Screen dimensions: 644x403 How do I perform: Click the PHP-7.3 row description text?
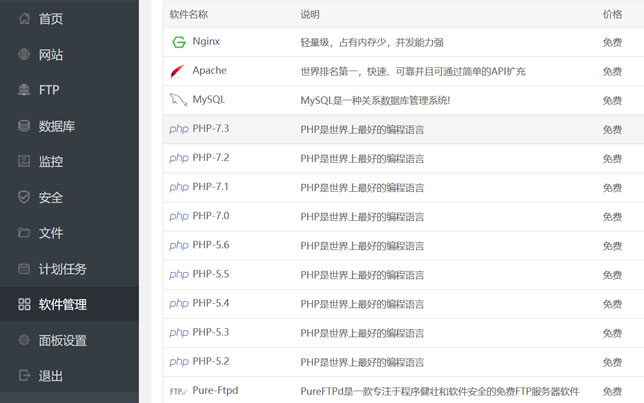(362, 130)
